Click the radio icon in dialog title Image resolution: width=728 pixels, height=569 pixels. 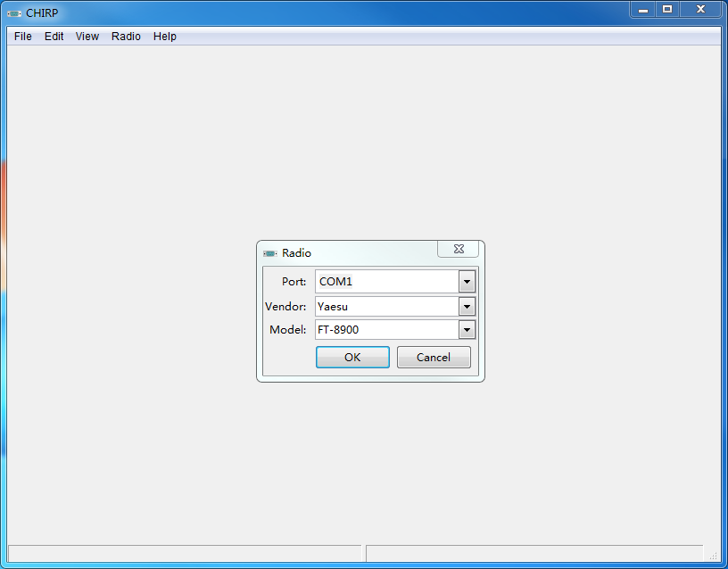click(269, 253)
